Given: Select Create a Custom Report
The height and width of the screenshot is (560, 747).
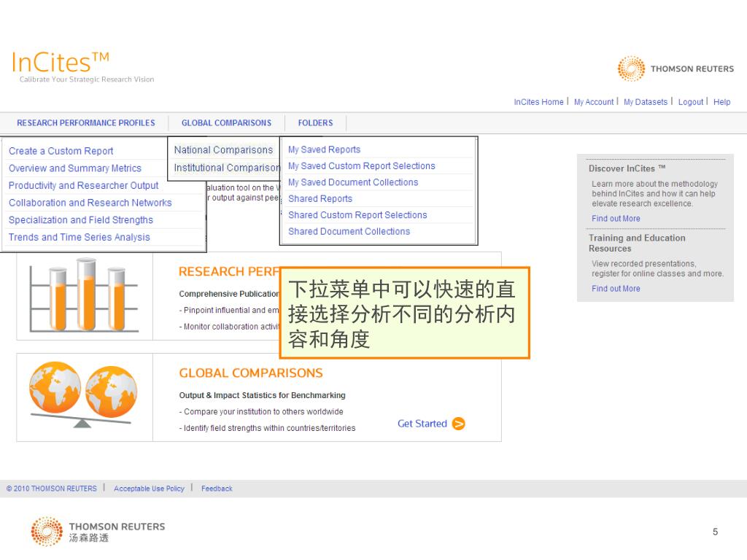Looking at the screenshot, I should coord(61,151).
